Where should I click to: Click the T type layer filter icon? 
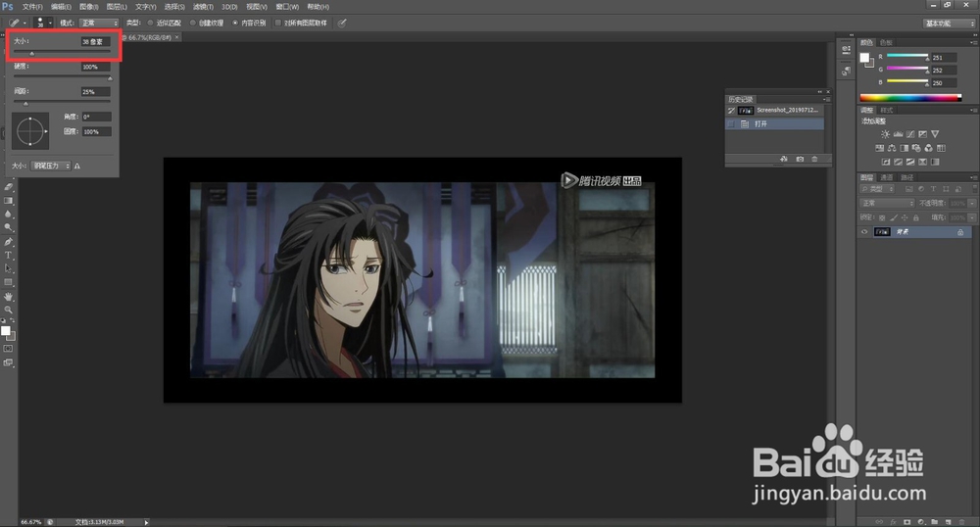[934, 189]
